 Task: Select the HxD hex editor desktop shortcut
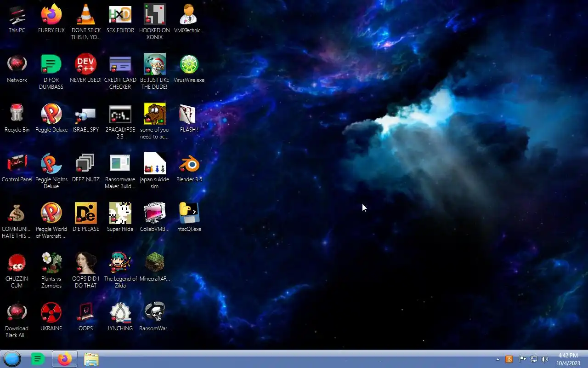(120, 19)
